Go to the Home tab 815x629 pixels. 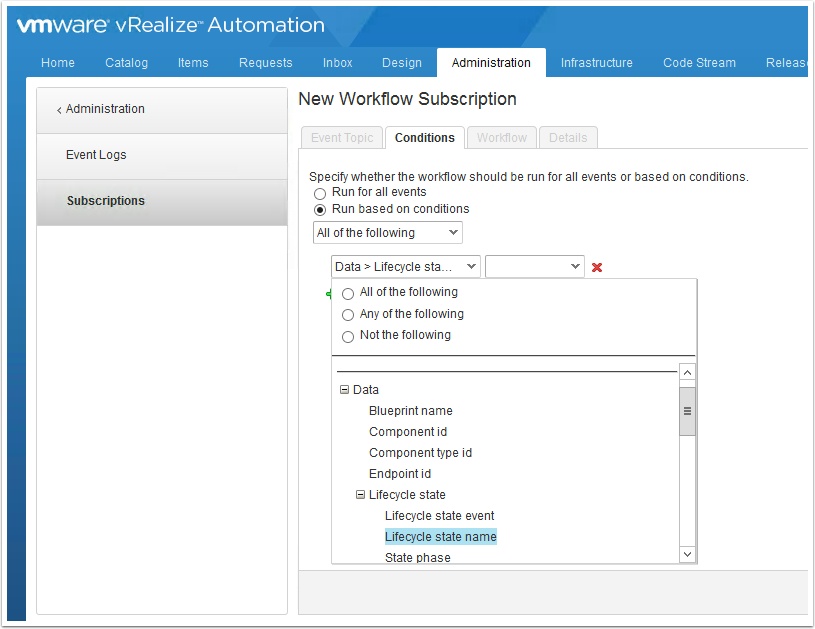pyautogui.click(x=58, y=63)
